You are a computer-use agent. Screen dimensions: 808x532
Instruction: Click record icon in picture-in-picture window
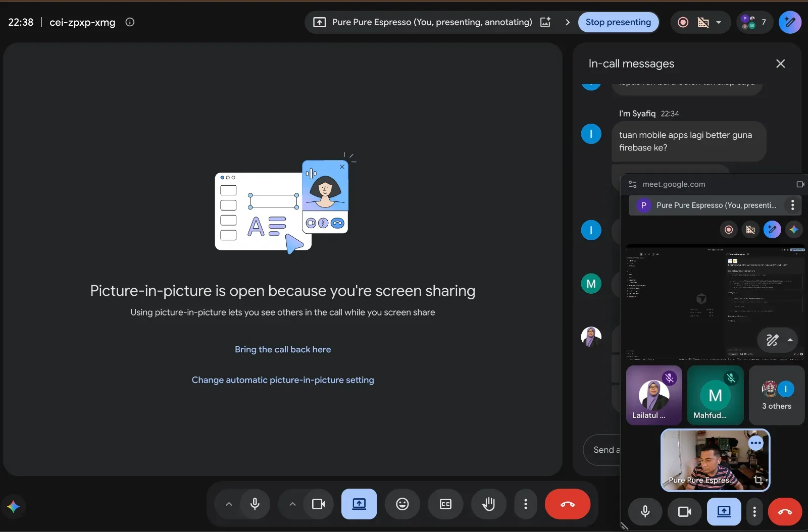(729, 230)
